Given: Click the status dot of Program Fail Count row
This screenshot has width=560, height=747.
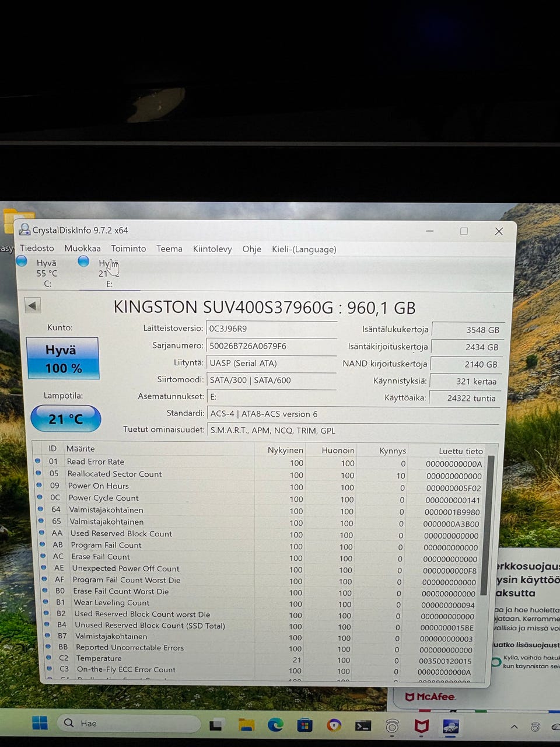Looking at the screenshot, I should (x=42, y=544).
